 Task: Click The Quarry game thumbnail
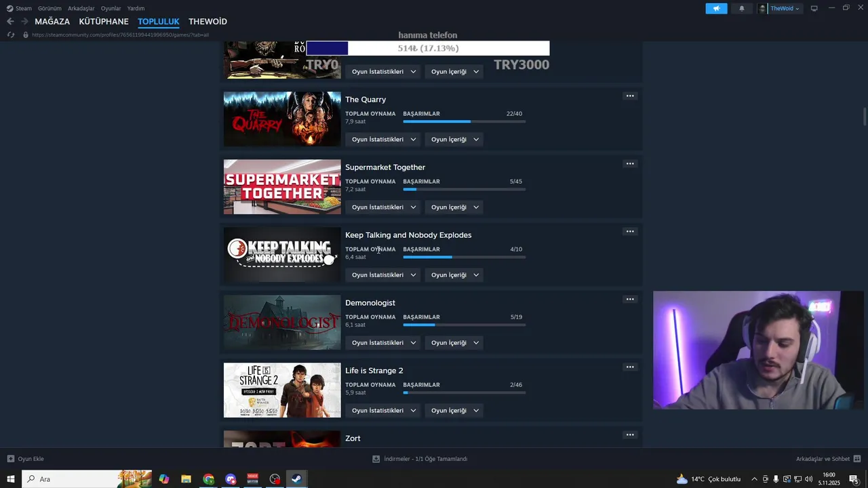click(x=282, y=119)
